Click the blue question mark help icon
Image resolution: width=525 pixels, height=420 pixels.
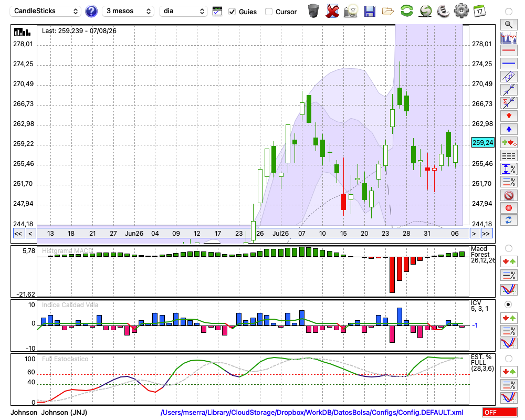pos(91,12)
